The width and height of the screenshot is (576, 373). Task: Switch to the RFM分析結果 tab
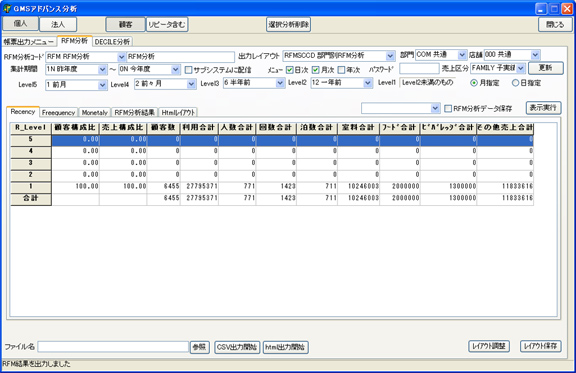tap(134, 112)
